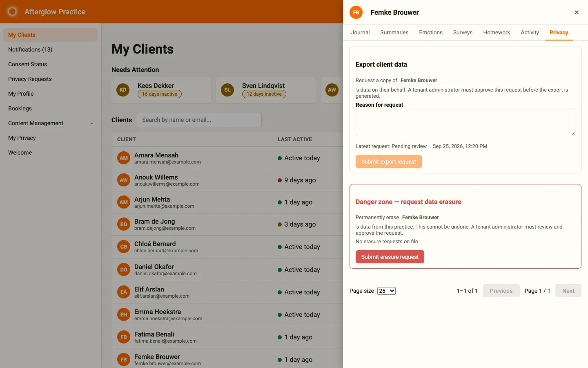Click Femke Brouwer's FB avatar in panel header
This screenshot has height=368, width=588.
coord(356,12)
